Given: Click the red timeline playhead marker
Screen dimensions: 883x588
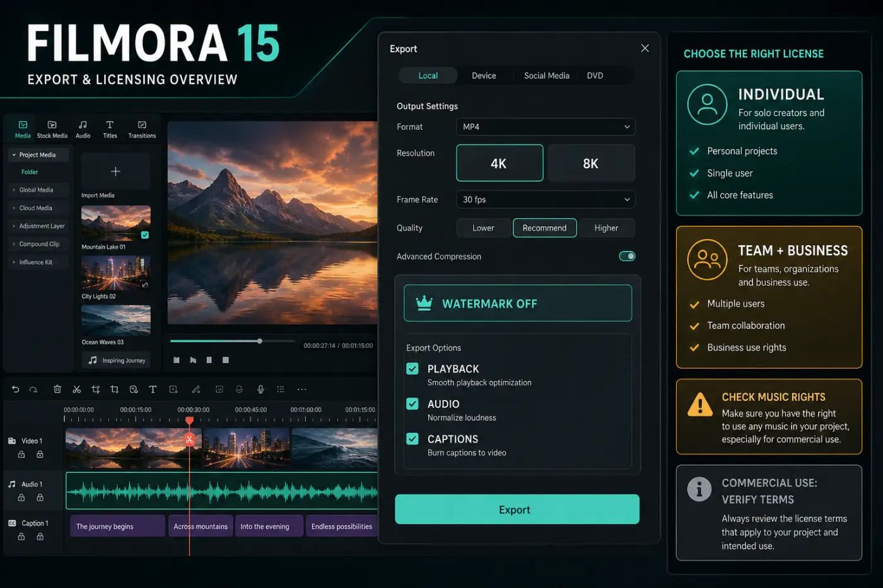Looking at the screenshot, I should pyautogui.click(x=189, y=420).
